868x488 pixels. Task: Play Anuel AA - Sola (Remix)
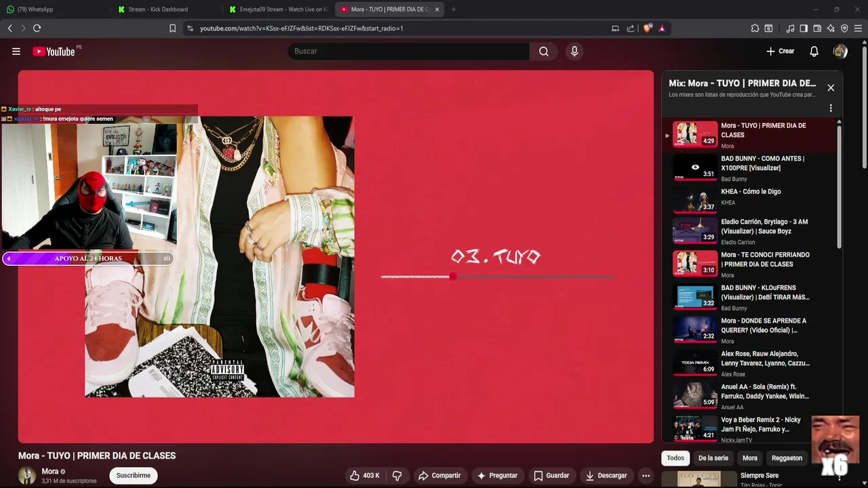[750, 396]
